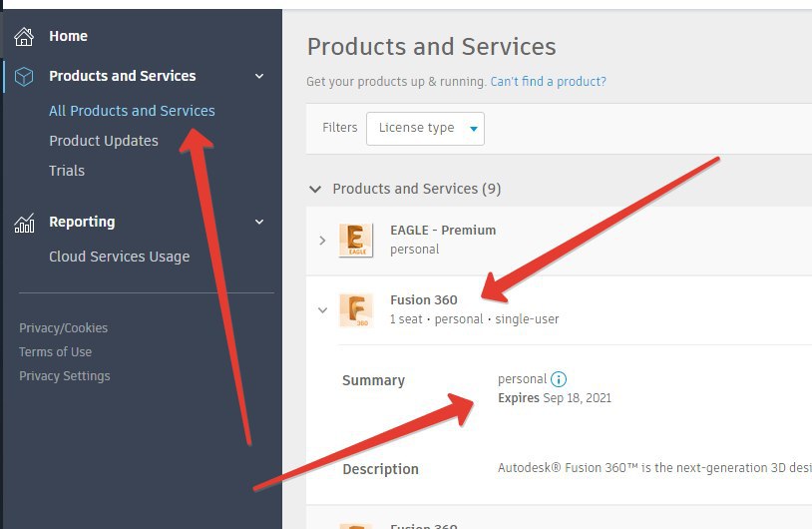Collapse the Products and Services (9) list
812x529 pixels.
pyautogui.click(x=315, y=189)
